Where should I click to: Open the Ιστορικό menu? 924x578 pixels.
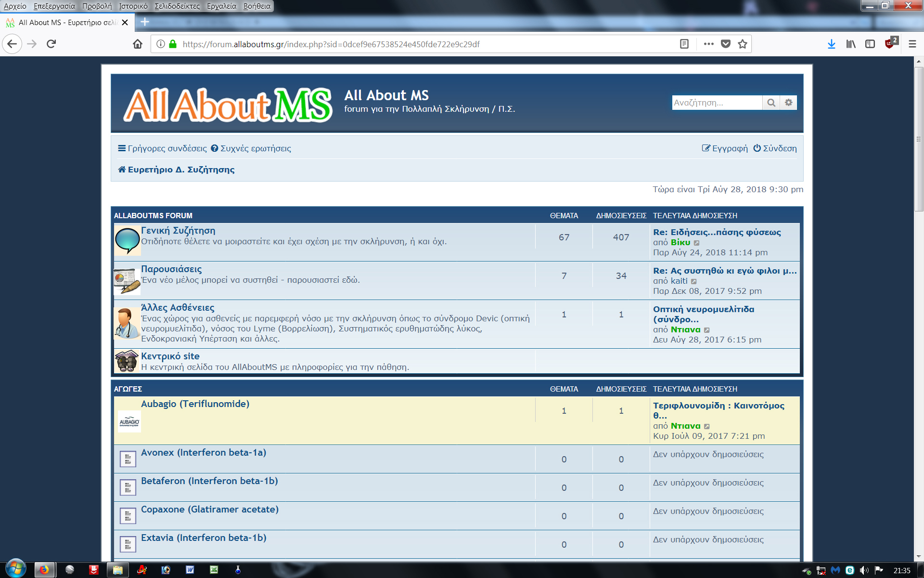click(133, 6)
